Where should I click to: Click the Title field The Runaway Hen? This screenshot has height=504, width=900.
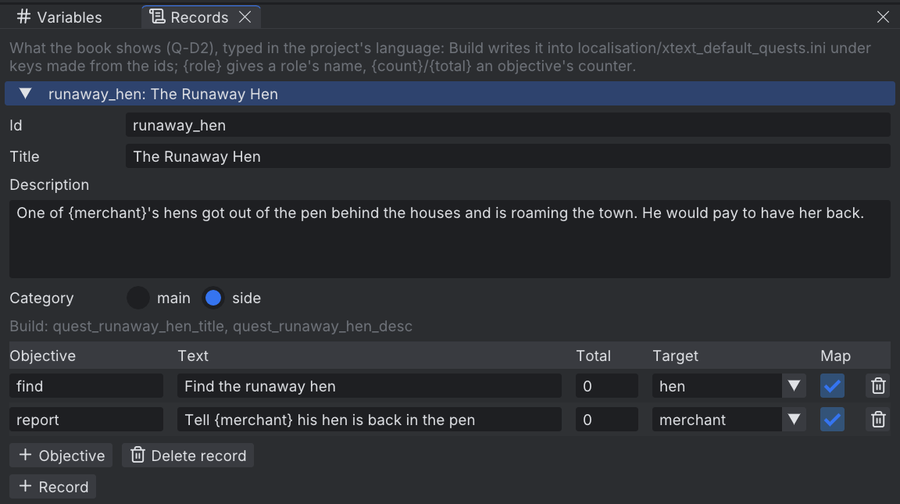508,156
